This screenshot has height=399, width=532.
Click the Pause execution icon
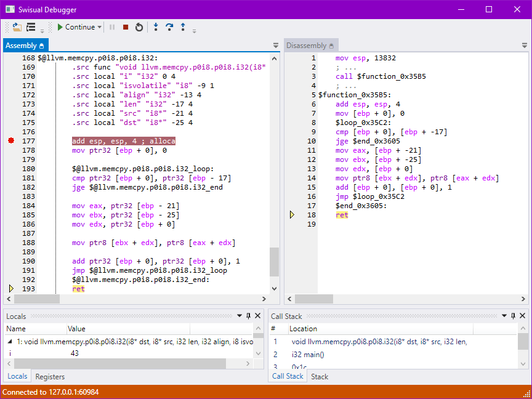click(x=112, y=27)
